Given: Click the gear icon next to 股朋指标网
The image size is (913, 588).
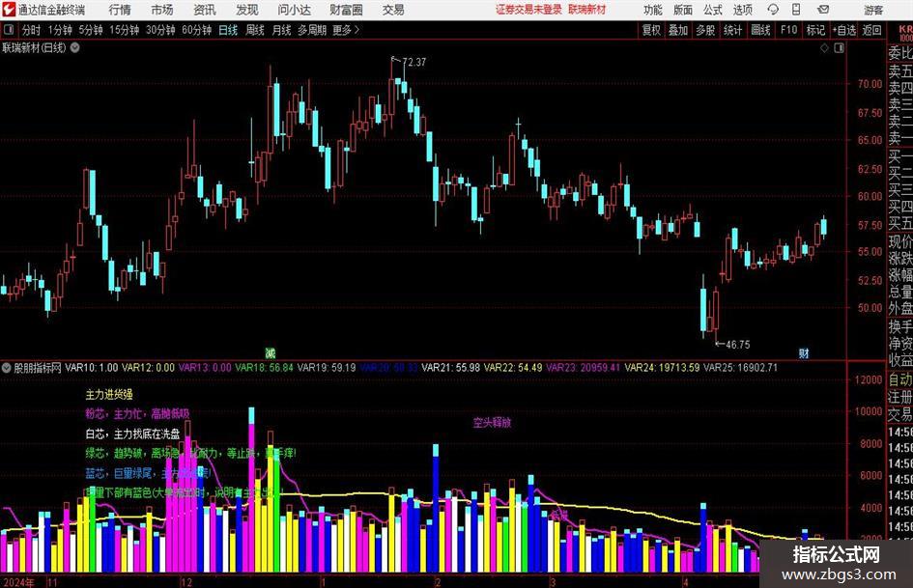Looking at the screenshot, I should [7, 367].
